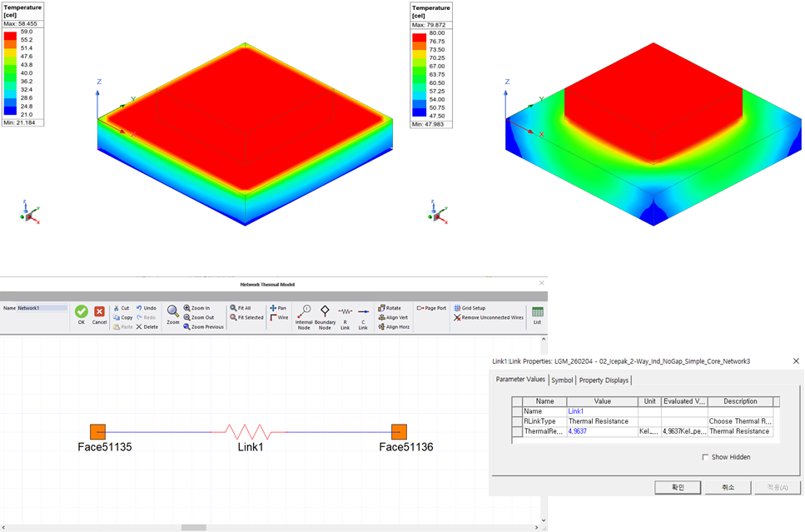This screenshot has width=805, height=532.
Task: Add a Boundary Node
Action: [x=325, y=311]
